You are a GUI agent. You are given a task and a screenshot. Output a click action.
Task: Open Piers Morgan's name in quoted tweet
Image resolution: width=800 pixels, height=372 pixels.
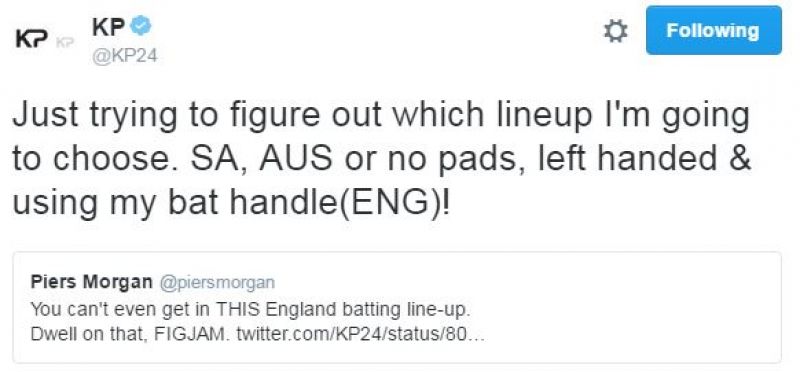[91, 282]
